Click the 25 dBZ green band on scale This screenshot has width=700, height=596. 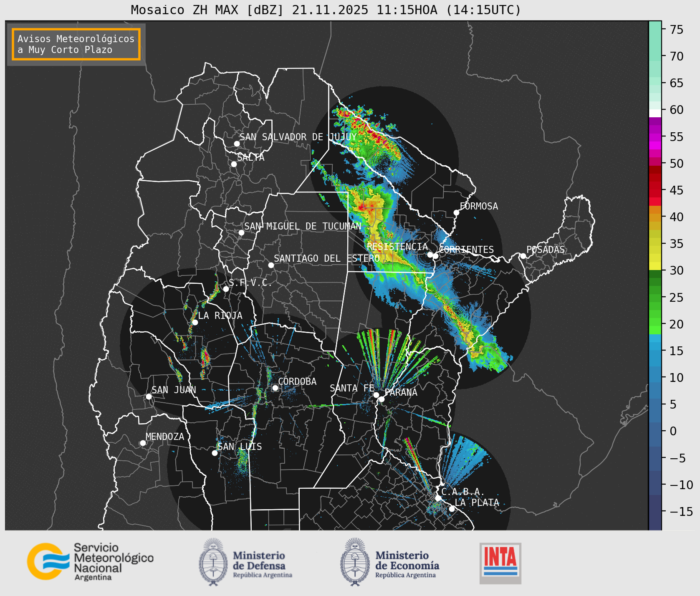coord(655,297)
